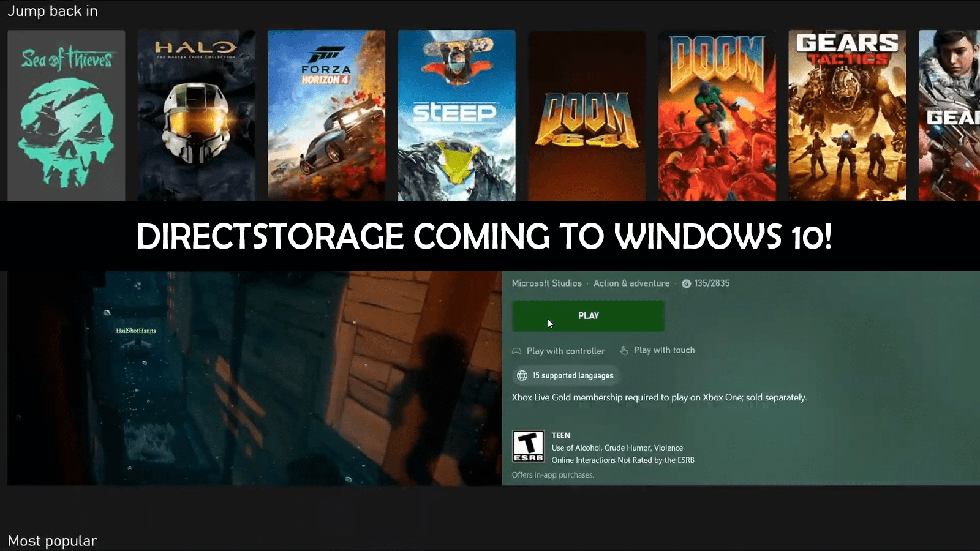The image size is (980, 551).
Task: Select the Steep game tile
Action: click(456, 116)
